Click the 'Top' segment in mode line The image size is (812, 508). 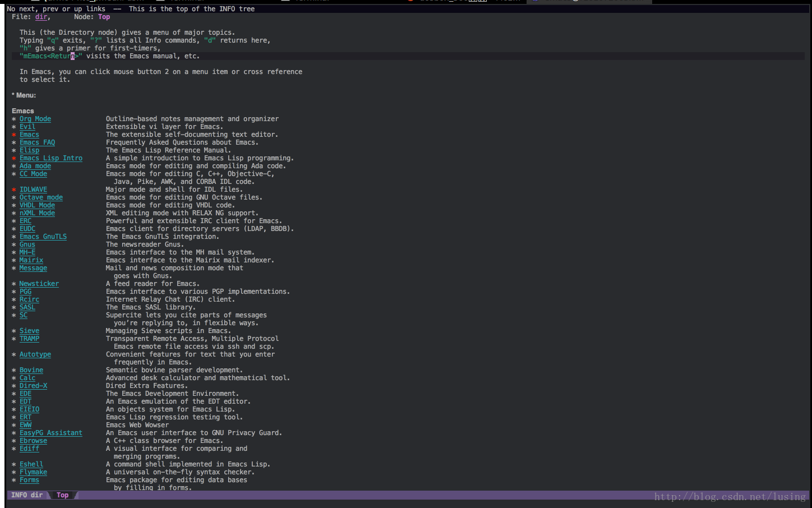[x=62, y=495]
